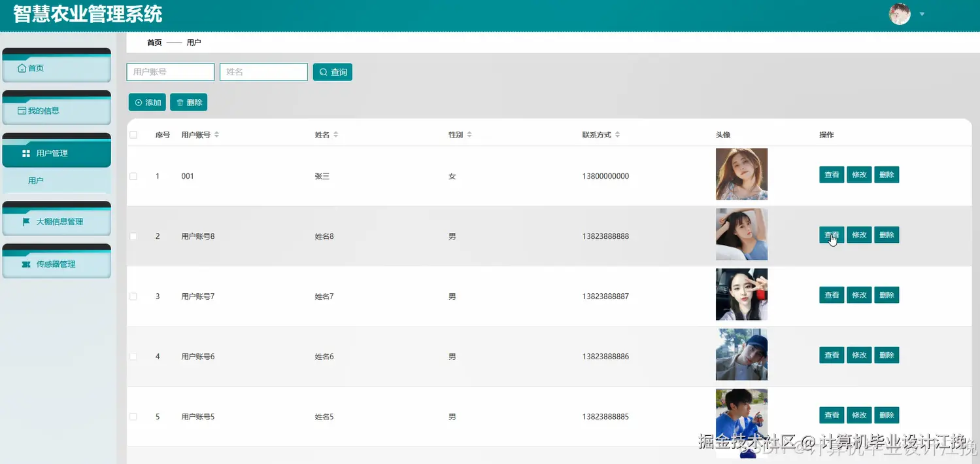Select the phone number 13800000000
980x464 pixels.
coord(605,176)
